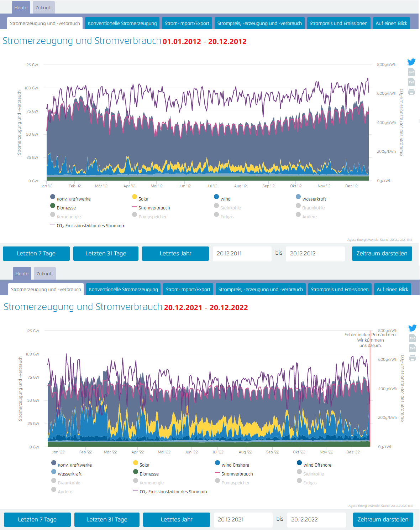Open the lower Auf einen Blick tab
Screen dimensions: 420x530
tap(392, 289)
